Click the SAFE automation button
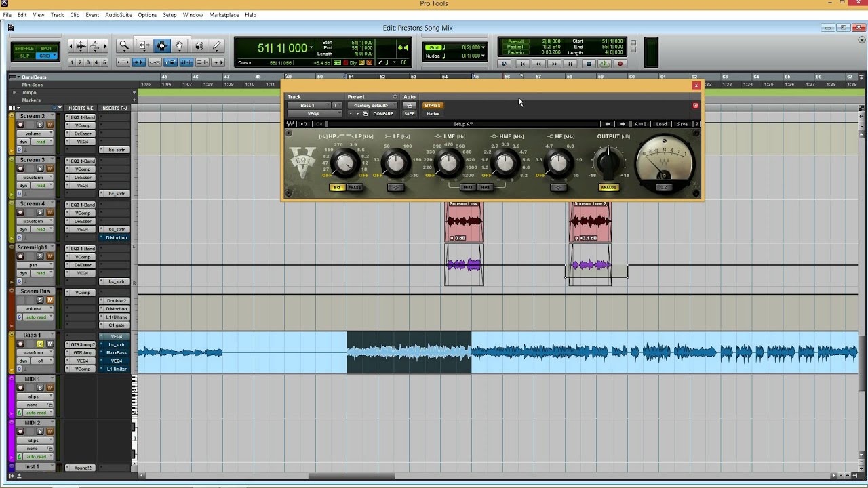 (410, 114)
